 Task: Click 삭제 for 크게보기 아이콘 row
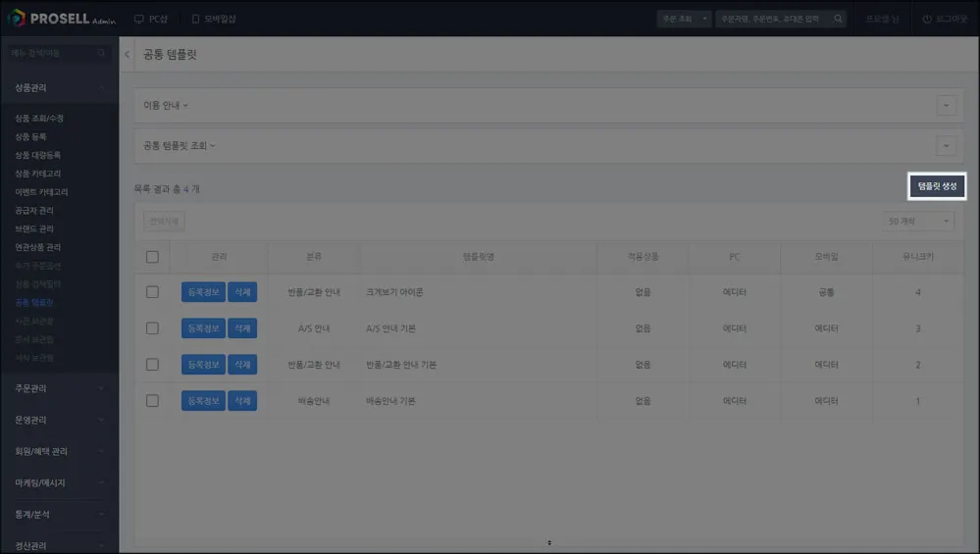(242, 292)
